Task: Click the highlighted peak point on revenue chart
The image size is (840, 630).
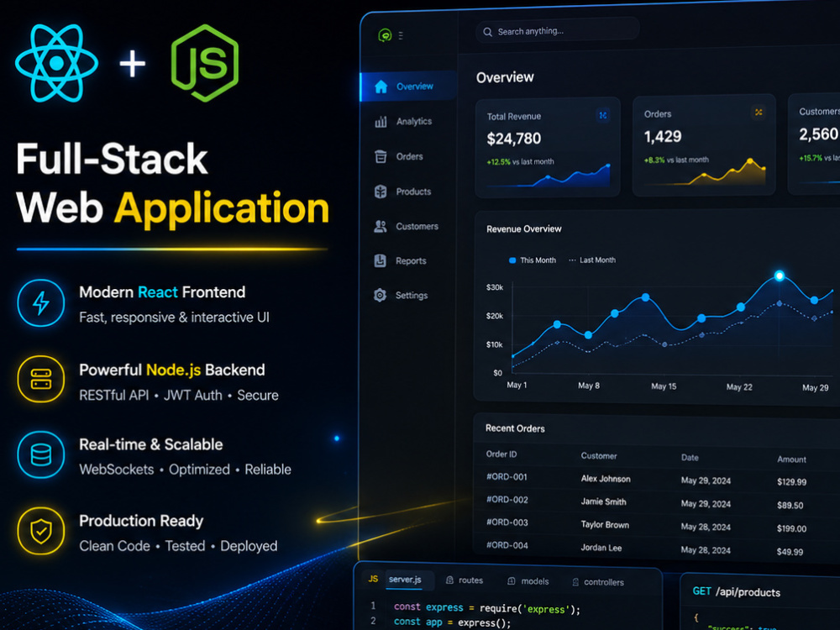Action: (780, 276)
